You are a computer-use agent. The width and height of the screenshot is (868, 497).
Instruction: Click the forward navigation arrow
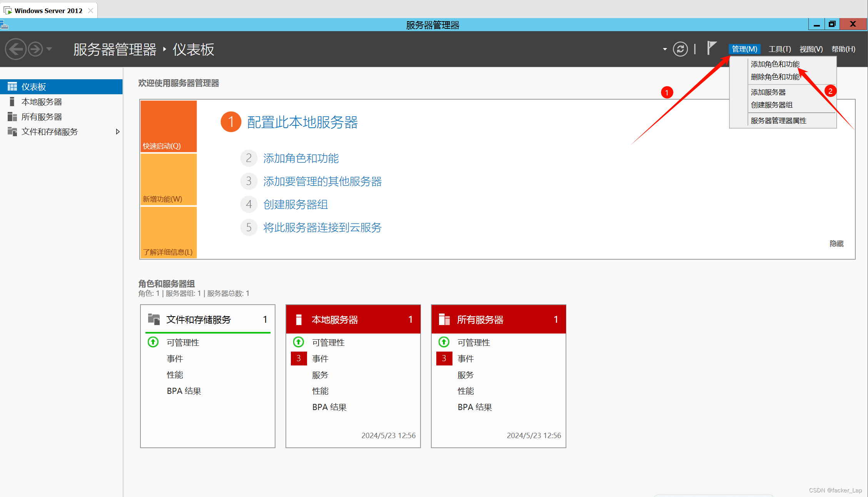pos(35,49)
